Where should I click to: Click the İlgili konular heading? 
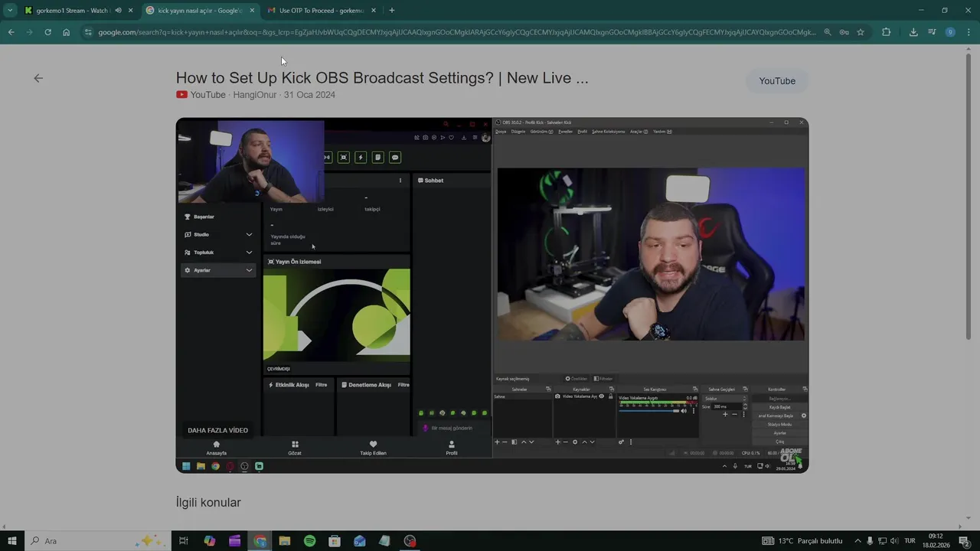tap(208, 503)
